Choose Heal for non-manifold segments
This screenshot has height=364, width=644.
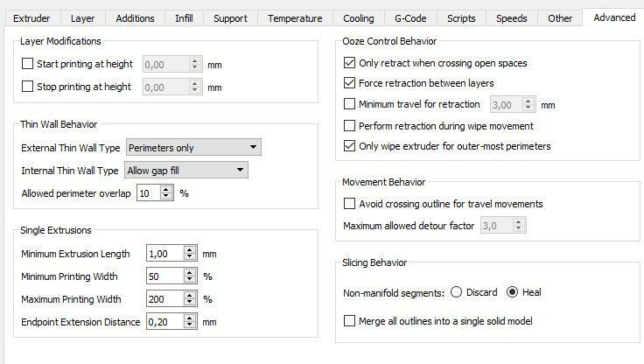click(x=512, y=292)
